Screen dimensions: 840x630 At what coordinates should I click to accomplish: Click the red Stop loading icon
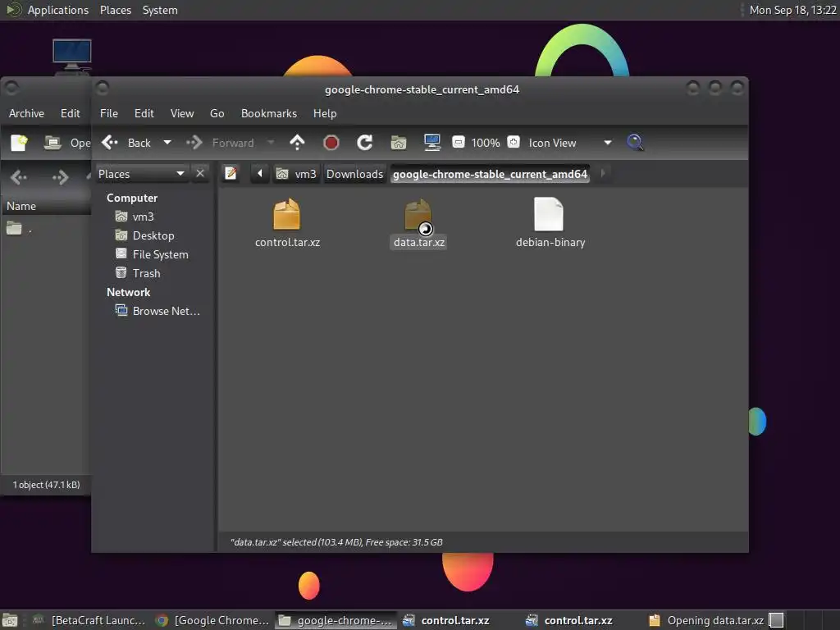coord(331,143)
